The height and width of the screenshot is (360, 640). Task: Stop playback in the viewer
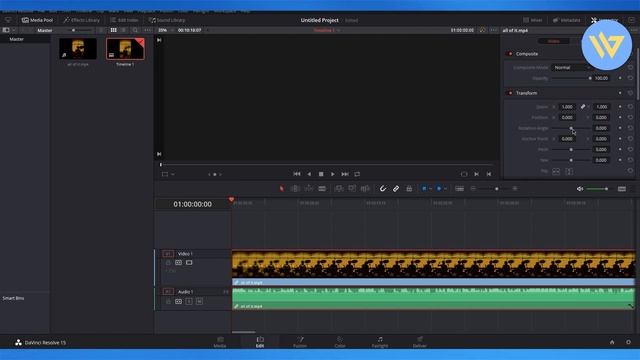tap(321, 174)
